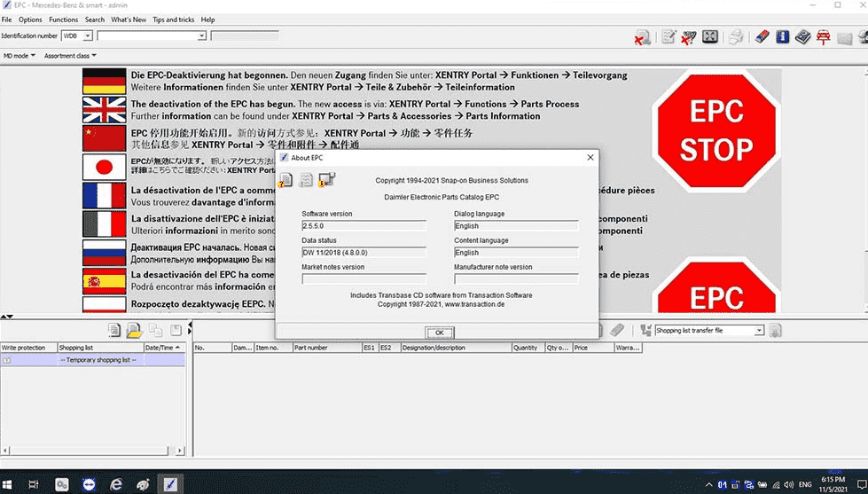Open the What's New menu
The height and width of the screenshot is (494, 868).
[x=129, y=20]
